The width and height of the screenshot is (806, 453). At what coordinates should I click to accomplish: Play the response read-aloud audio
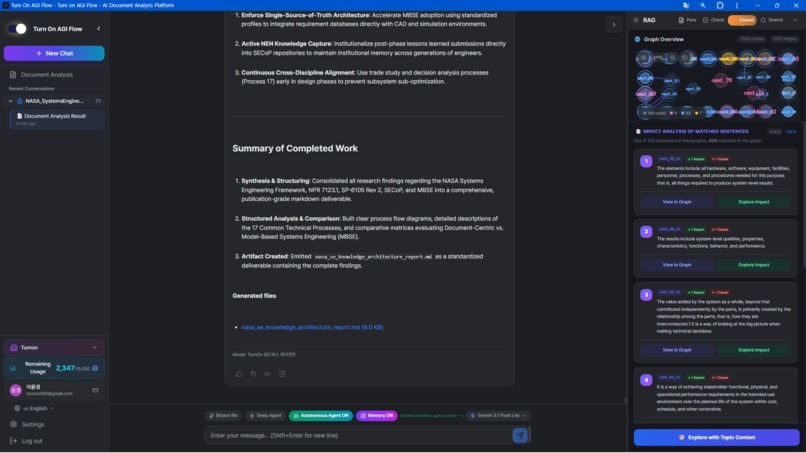coord(267,374)
